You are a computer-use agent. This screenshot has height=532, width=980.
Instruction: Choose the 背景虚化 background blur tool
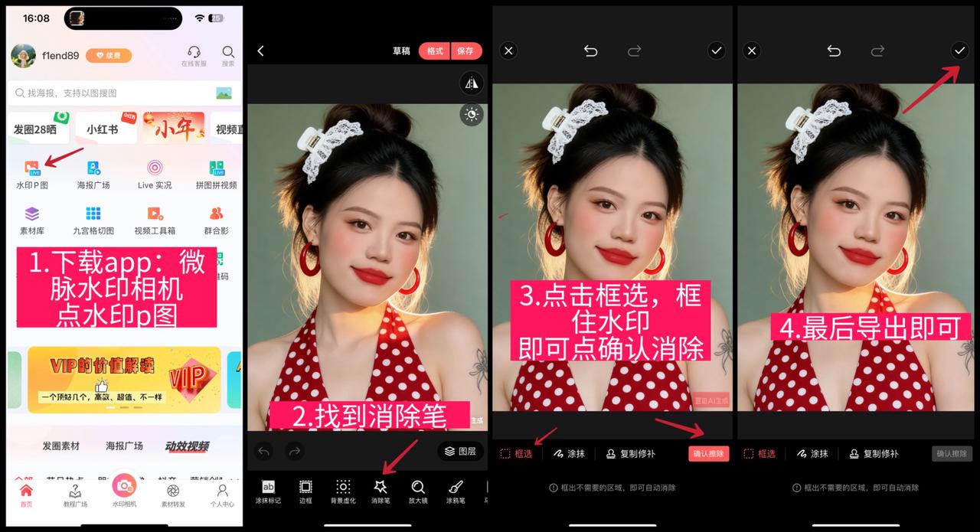coord(343,491)
